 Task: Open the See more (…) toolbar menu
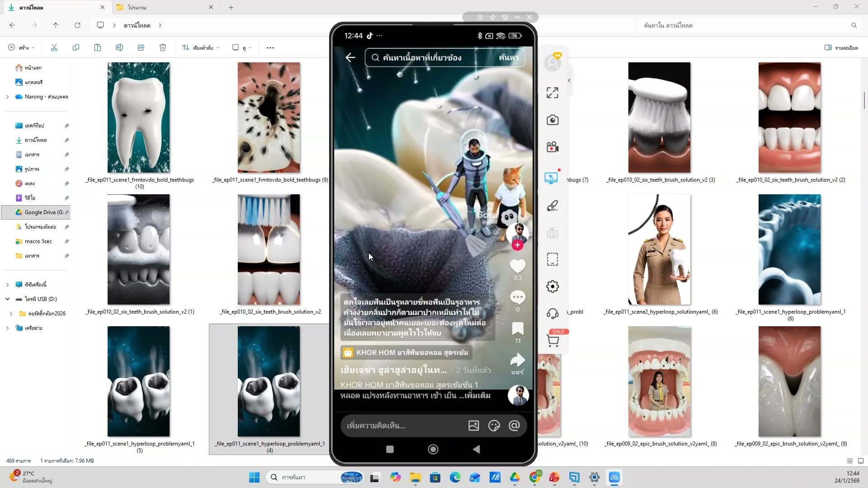click(270, 47)
